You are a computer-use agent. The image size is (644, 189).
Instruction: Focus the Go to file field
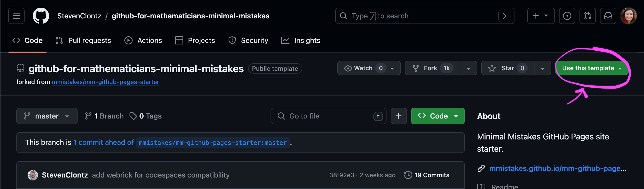[x=328, y=116]
